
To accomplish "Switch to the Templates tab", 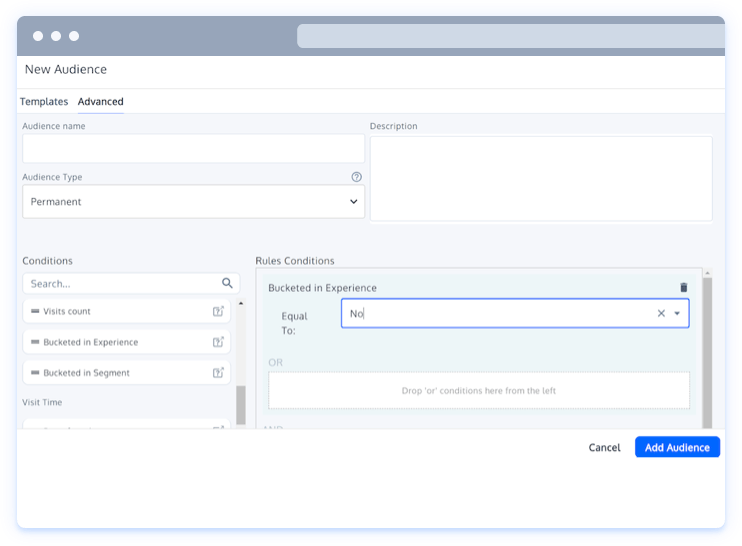I will 44,102.
